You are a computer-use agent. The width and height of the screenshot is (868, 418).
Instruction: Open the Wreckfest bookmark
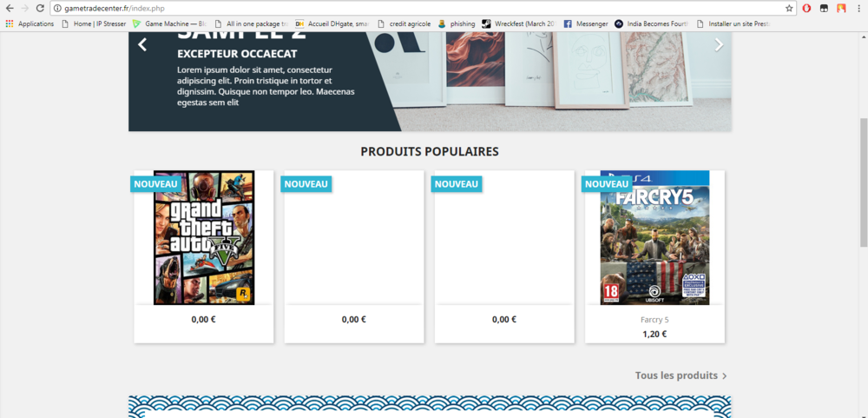coord(519,23)
